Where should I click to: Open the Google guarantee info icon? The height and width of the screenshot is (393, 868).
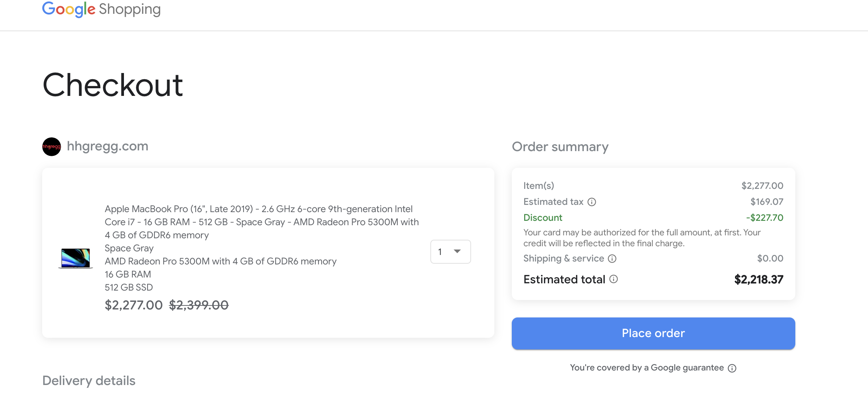click(732, 368)
